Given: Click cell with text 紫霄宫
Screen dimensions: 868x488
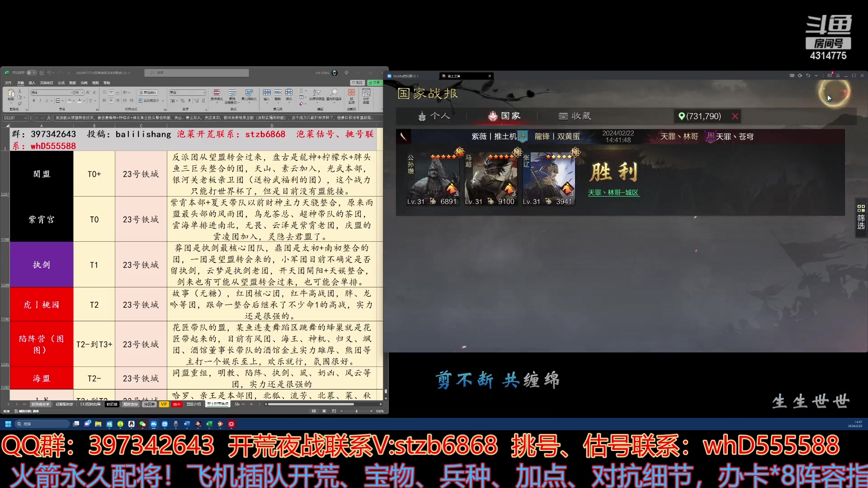Looking at the screenshot, I should [42, 219].
